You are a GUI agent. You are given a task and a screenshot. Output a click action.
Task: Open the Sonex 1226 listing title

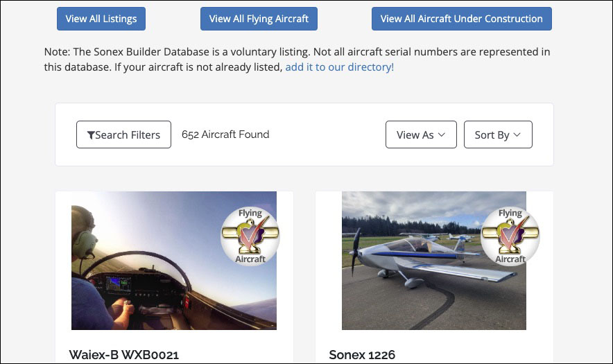coord(362,354)
